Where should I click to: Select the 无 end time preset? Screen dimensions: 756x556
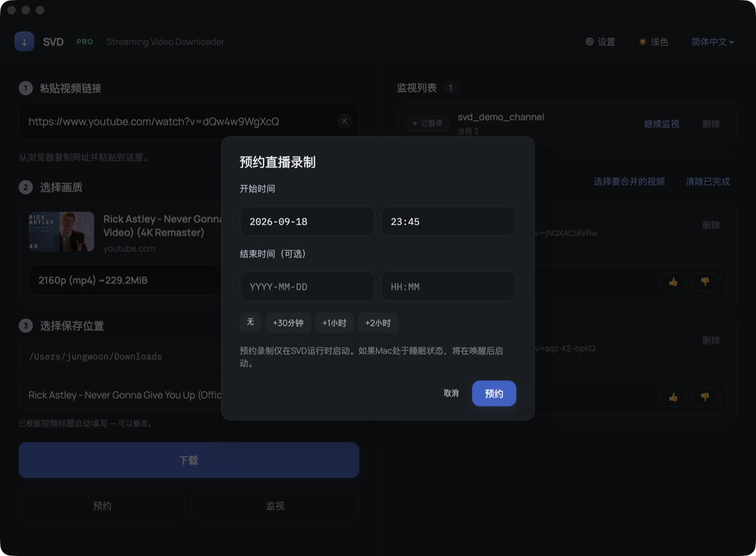(x=251, y=322)
